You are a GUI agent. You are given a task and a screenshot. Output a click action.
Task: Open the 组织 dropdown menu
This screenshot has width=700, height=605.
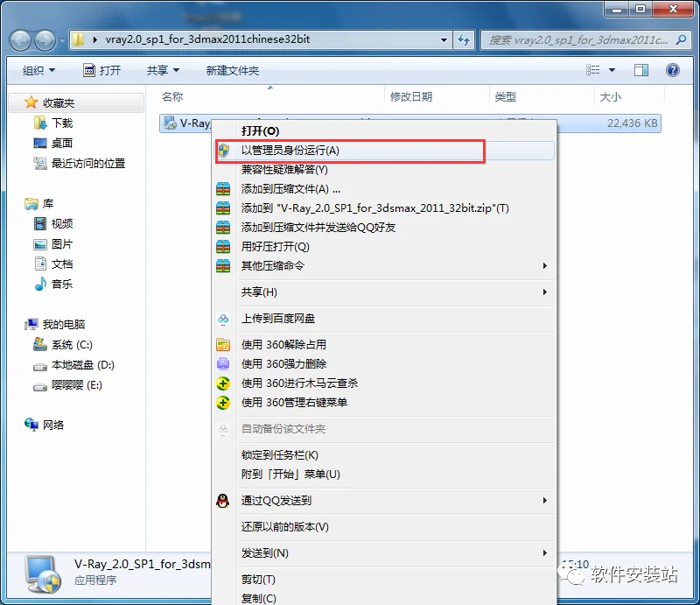coord(38,70)
